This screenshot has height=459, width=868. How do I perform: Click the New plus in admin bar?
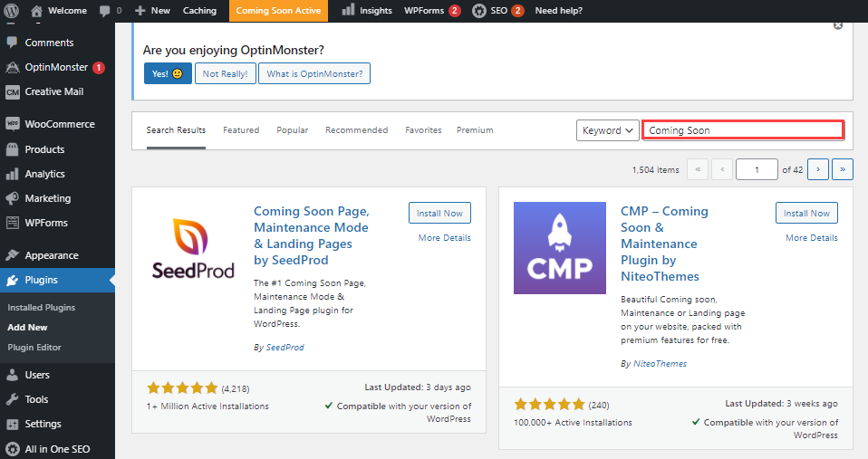click(x=152, y=11)
